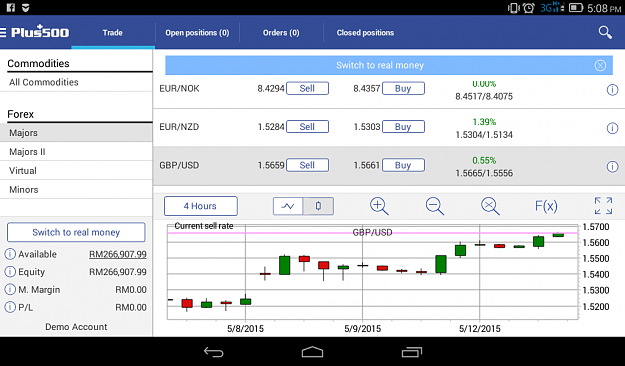
Task: Sell EUR/NOK at 8.4294
Action: 307,89
